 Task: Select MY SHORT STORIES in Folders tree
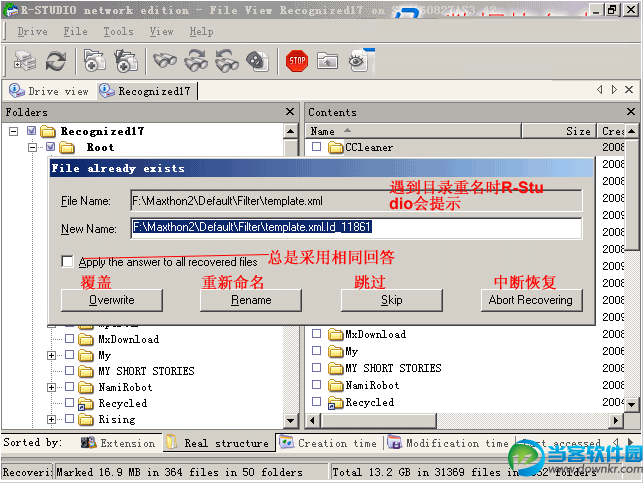146,371
